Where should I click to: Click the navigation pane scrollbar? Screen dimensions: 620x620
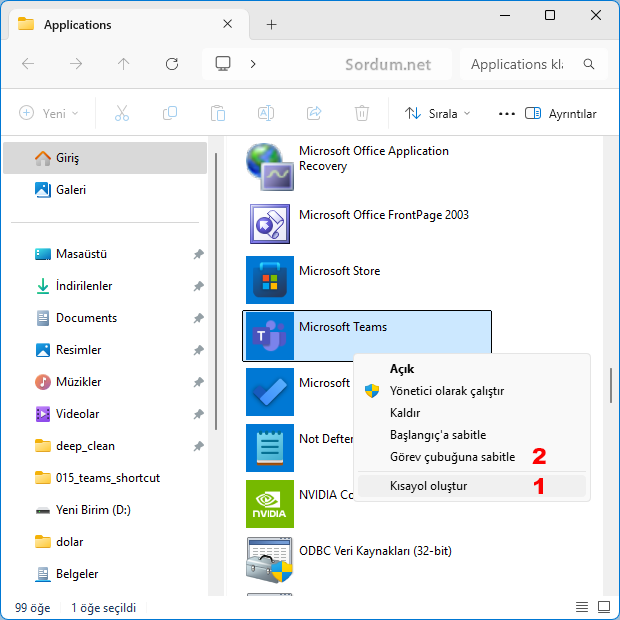pyautogui.click(x=216, y=291)
